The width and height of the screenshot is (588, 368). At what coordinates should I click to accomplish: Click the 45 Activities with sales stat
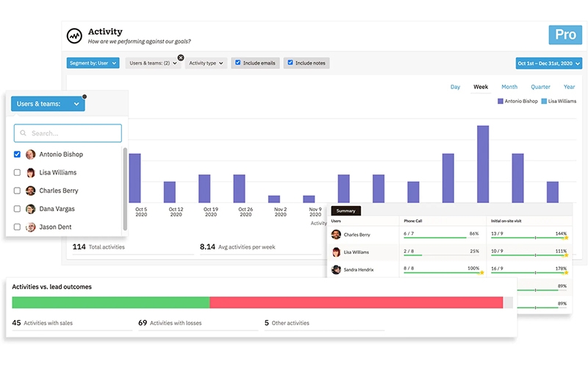coord(43,323)
